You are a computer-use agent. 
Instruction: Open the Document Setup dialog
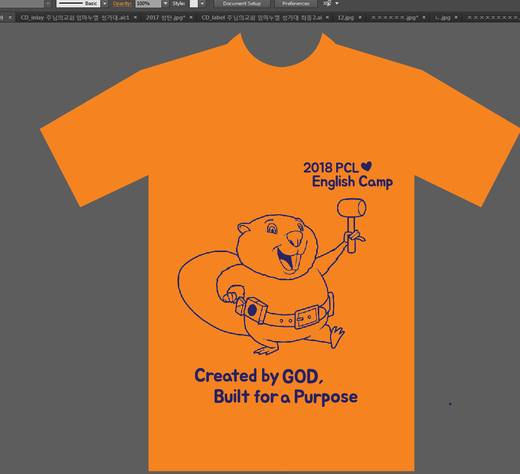[x=242, y=4]
